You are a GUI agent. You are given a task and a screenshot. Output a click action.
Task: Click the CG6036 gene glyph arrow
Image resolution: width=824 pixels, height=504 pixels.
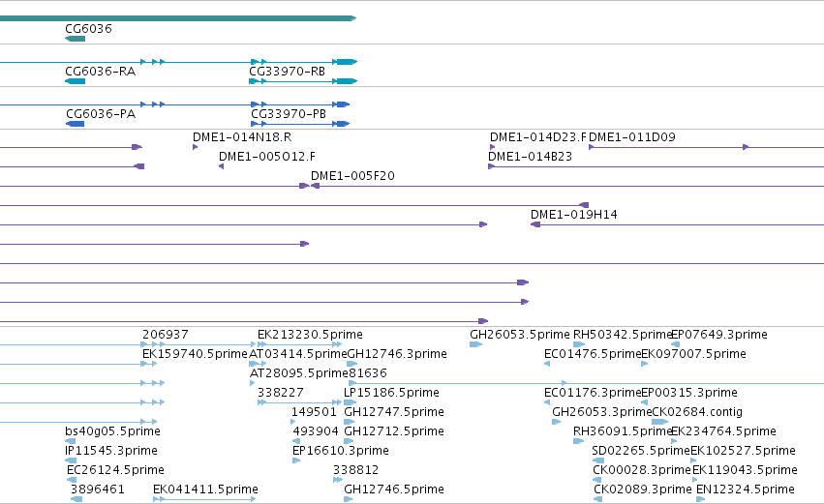(76, 39)
